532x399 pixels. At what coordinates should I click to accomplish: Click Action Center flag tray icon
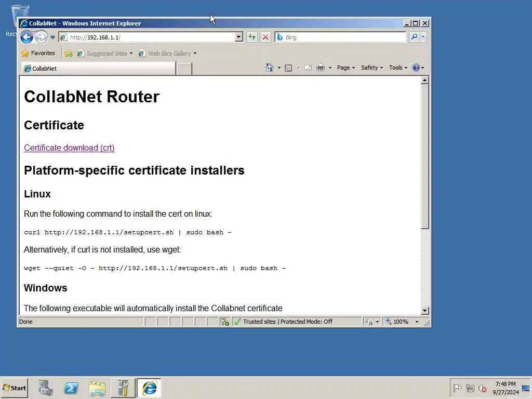pyautogui.click(x=457, y=388)
